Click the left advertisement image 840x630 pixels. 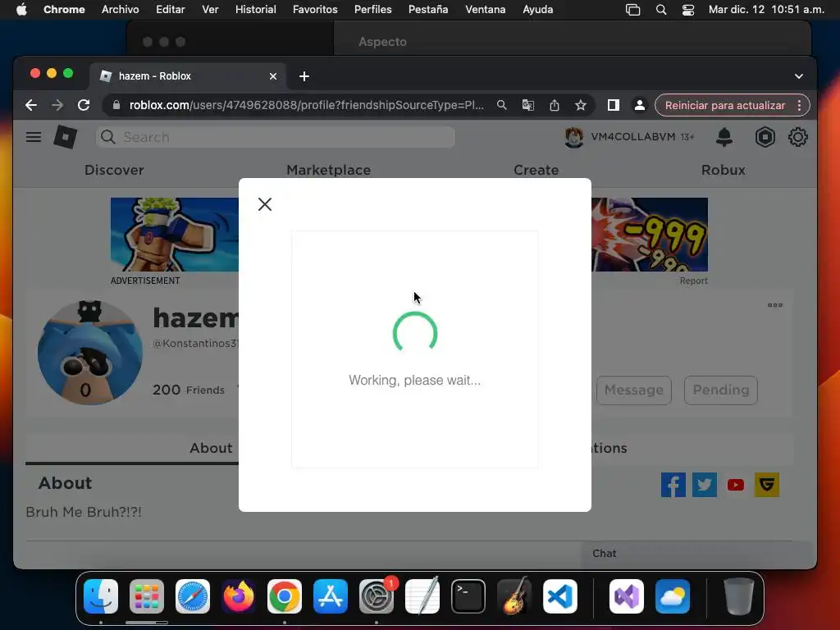point(175,234)
